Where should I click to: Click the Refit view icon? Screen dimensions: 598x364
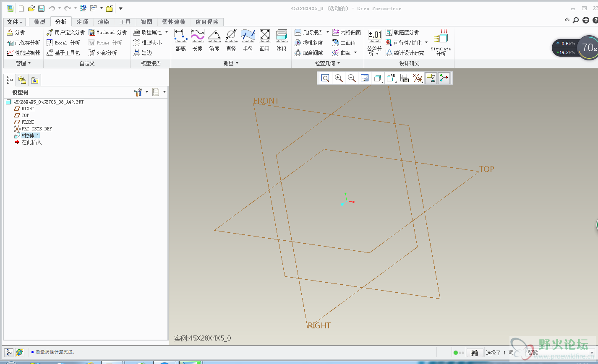tap(325, 78)
